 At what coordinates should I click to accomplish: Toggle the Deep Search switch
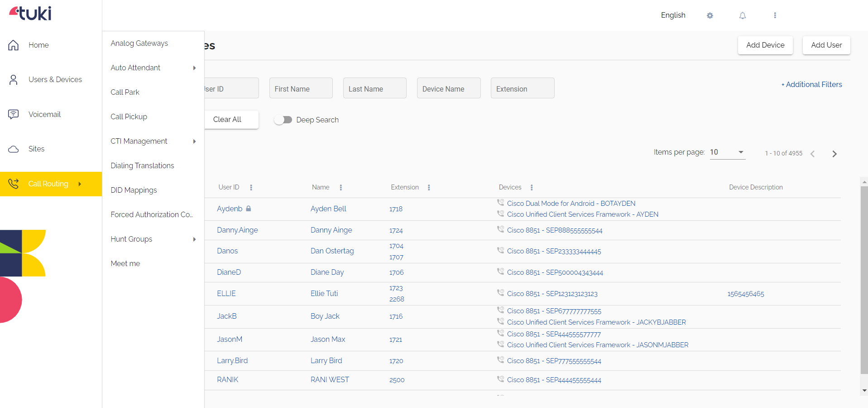click(x=283, y=120)
